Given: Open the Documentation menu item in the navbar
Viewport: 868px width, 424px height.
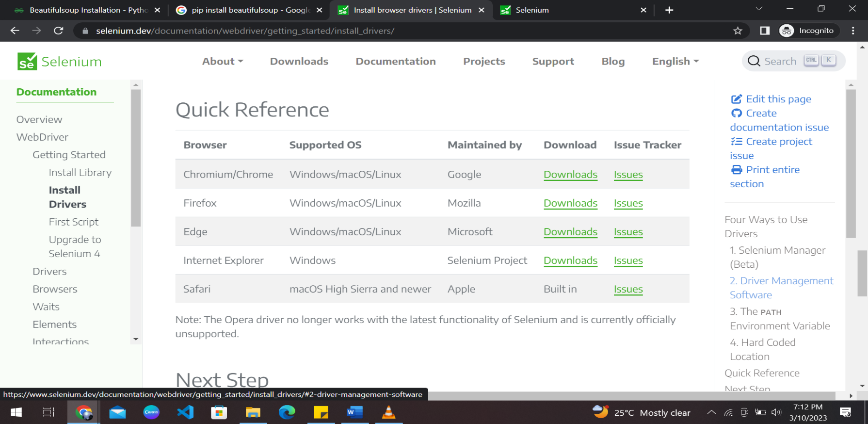Looking at the screenshot, I should (396, 62).
